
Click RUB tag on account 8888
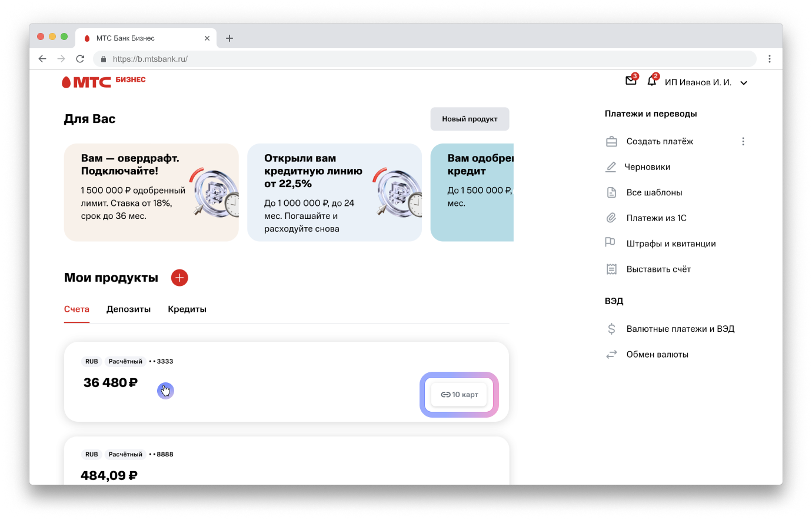coord(92,454)
